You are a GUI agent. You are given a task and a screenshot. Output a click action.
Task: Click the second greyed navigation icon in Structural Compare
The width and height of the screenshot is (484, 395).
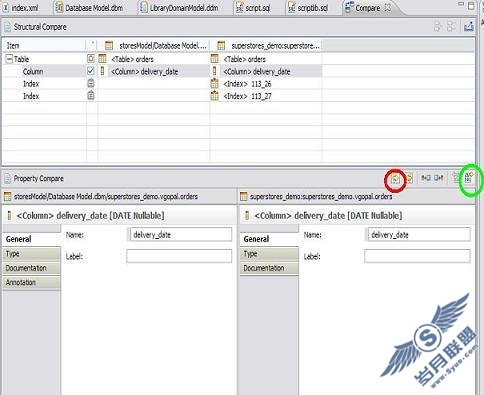[x=451, y=26]
